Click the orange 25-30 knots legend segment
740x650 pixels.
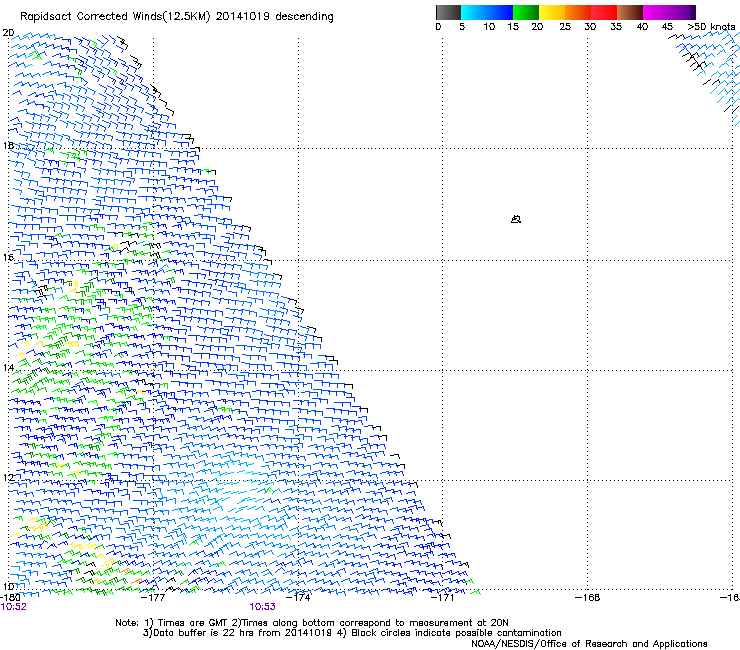tap(578, 12)
